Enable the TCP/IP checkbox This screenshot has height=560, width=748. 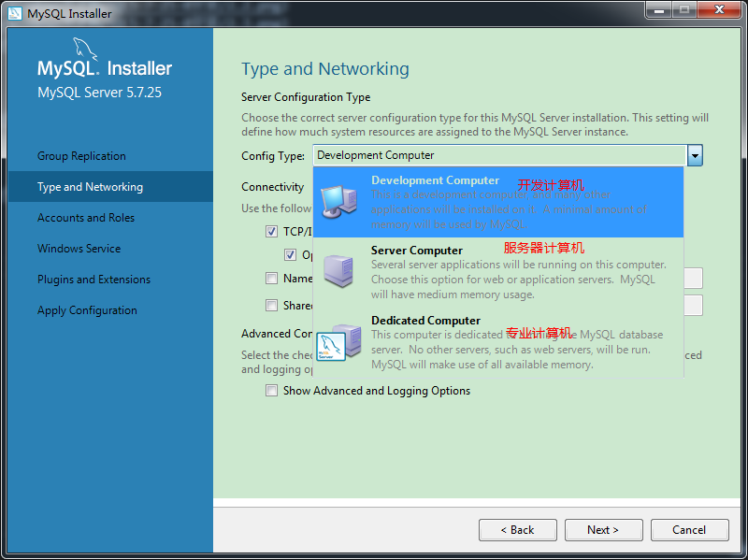[272, 231]
